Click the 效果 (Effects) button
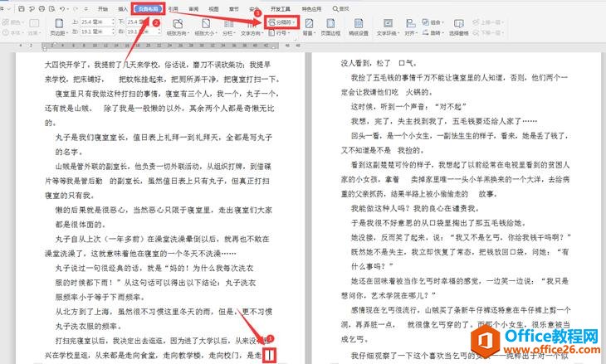 (x=34, y=27)
